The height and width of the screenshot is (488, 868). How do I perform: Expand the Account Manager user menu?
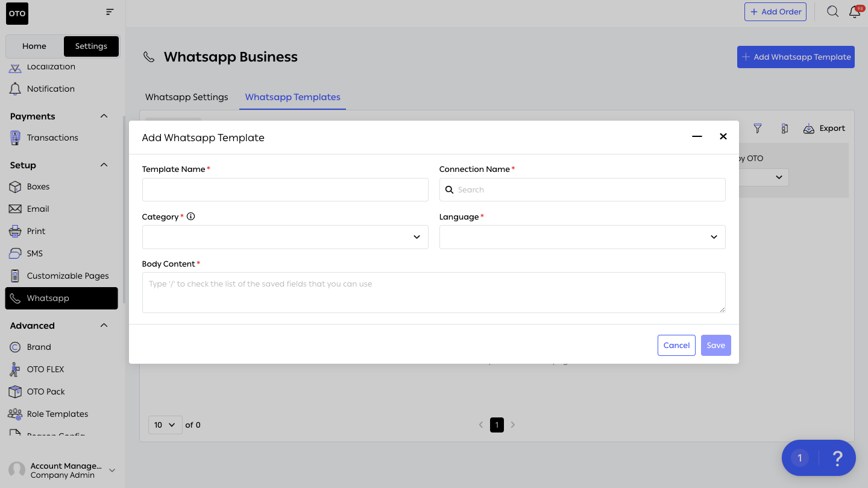click(x=112, y=470)
